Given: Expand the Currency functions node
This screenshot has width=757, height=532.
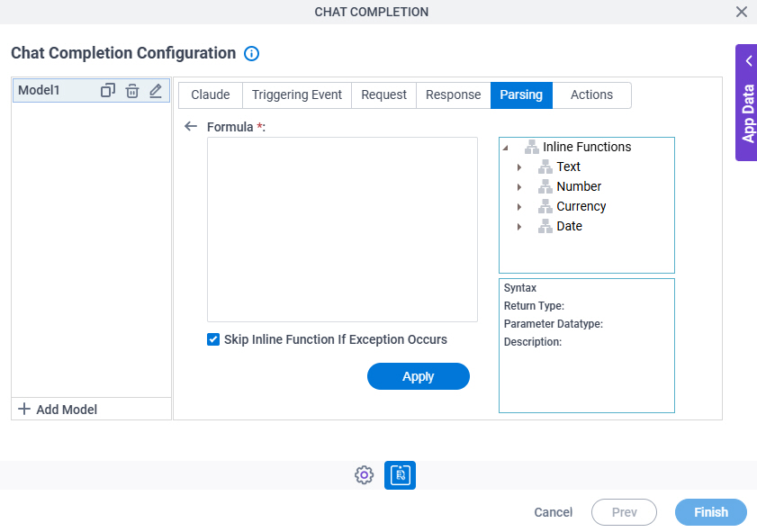Looking at the screenshot, I should pos(519,207).
